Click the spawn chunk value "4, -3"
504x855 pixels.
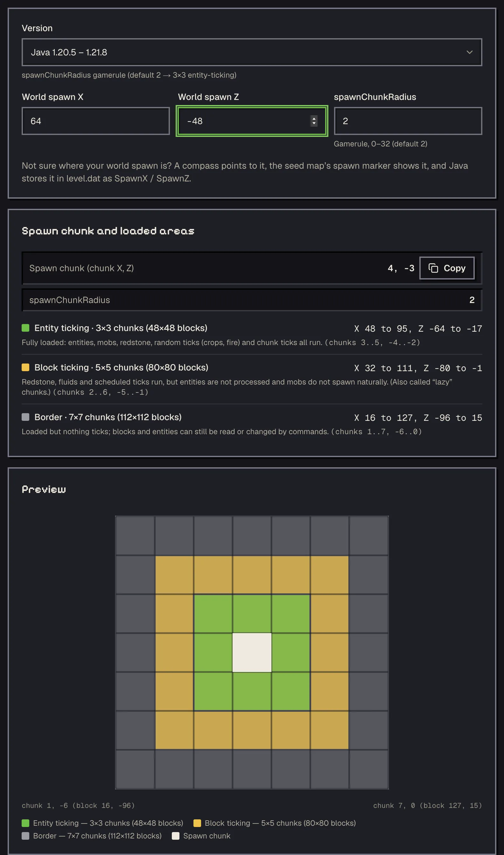(401, 268)
